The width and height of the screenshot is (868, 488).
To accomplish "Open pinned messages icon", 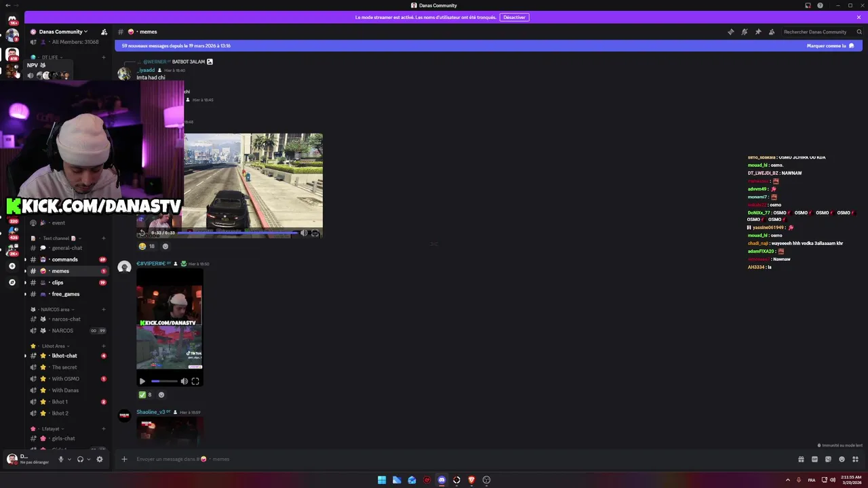I will [x=758, y=32].
